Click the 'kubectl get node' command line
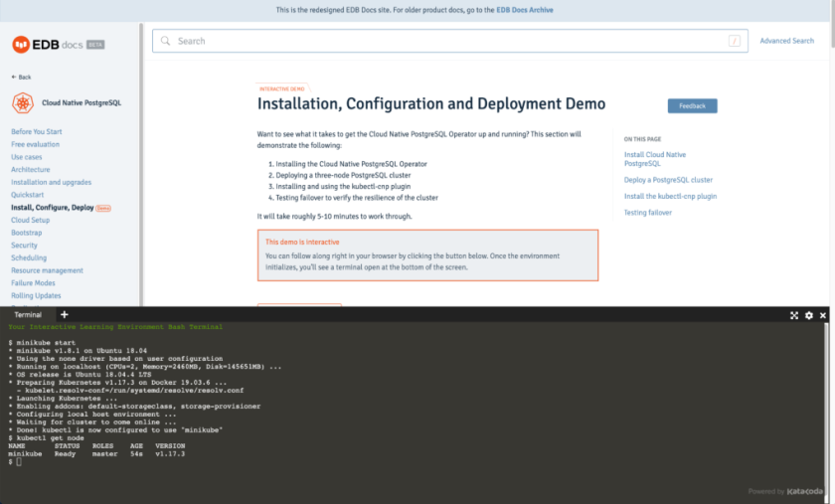The width and height of the screenshot is (835, 504). 46,438
